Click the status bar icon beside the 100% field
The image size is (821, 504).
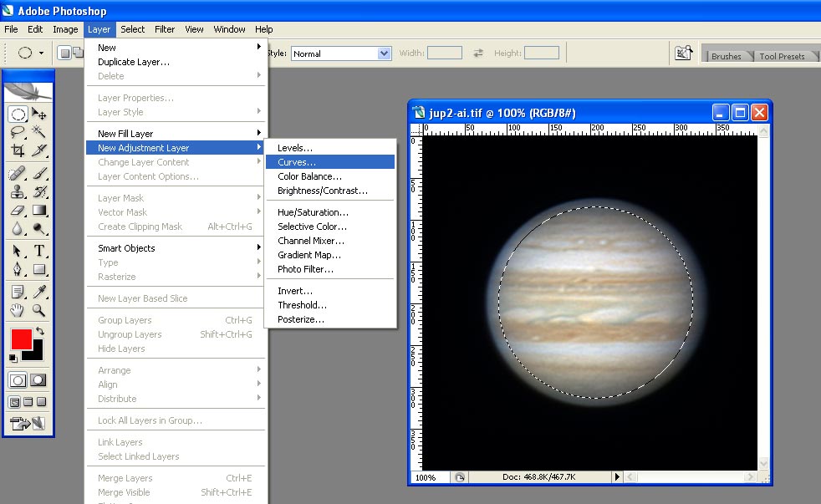click(x=460, y=477)
